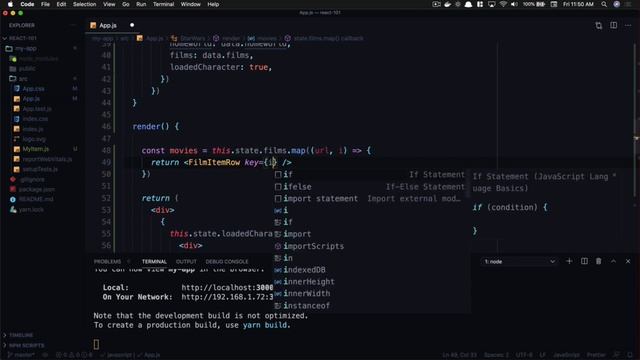The height and width of the screenshot is (360, 640).
Task: Open the Apple menu
Action: (11, 4)
